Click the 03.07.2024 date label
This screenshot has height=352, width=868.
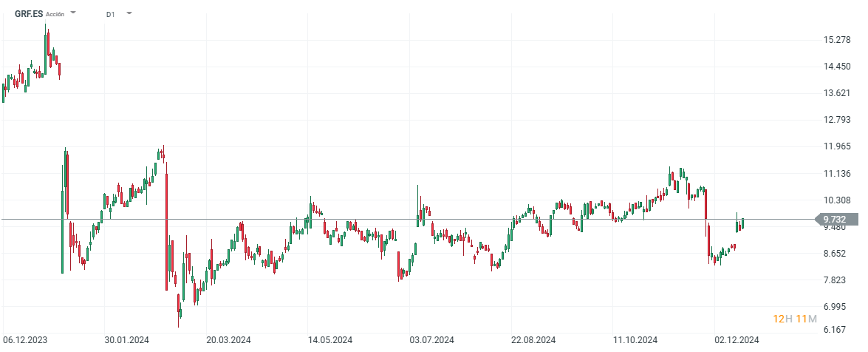pos(432,340)
